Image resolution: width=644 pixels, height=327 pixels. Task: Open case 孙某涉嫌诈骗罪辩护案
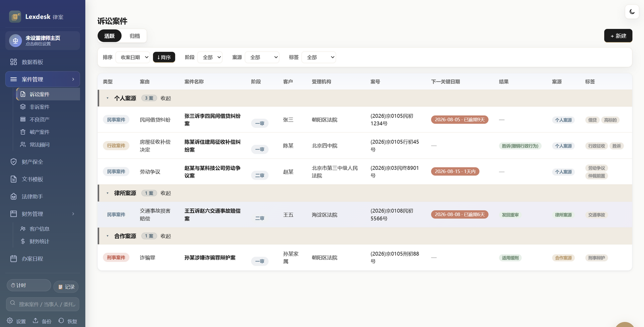pos(210,257)
